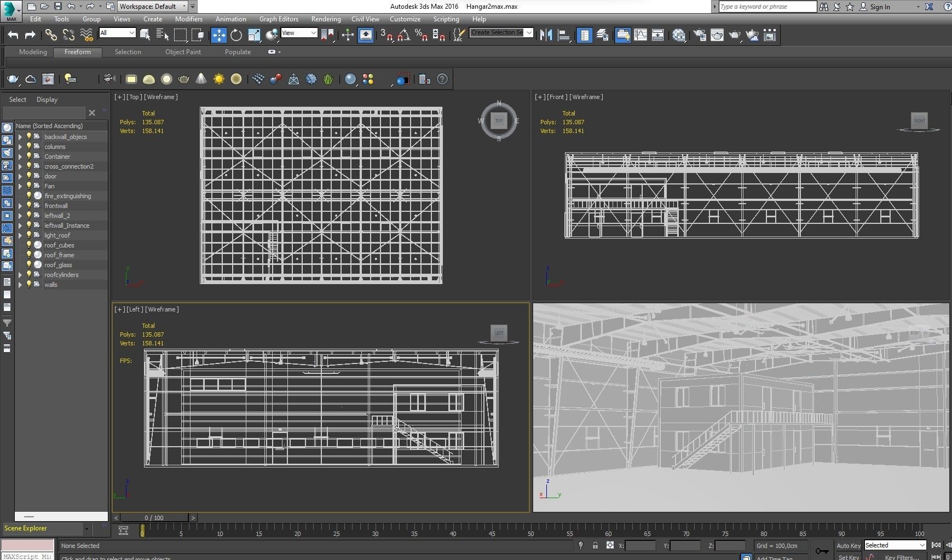Toggle Scene Explorer button in main toolbar

585,35
